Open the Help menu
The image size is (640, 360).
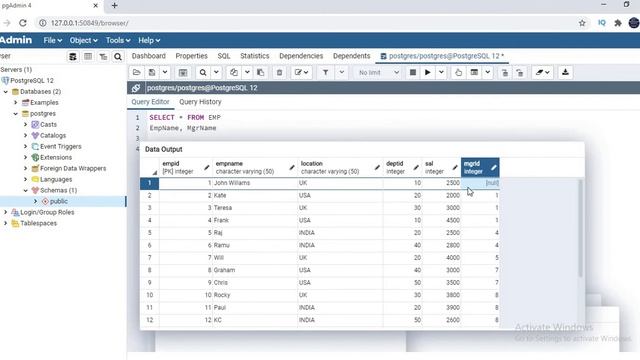[149, 40]
